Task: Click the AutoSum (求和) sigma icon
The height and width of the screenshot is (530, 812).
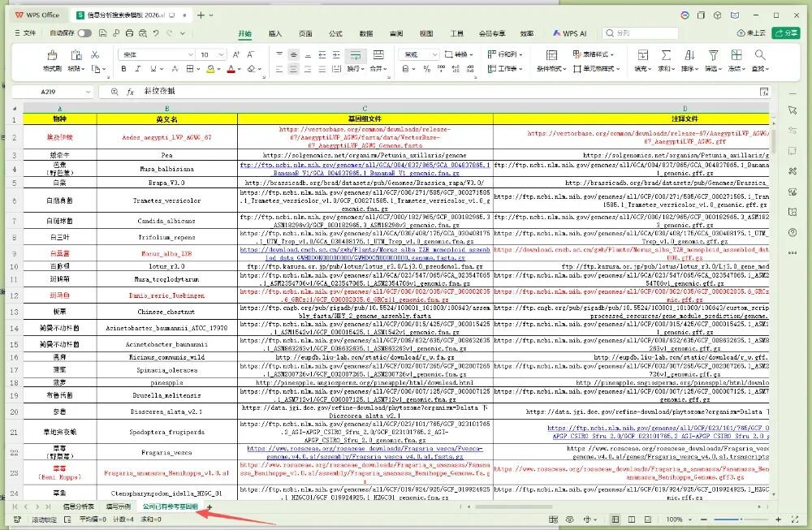Action: [x=666, y=55]
